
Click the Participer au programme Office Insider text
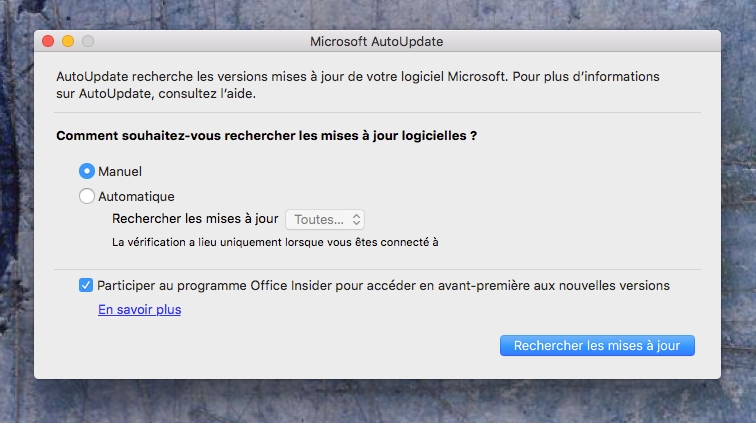tap(383, 286)
